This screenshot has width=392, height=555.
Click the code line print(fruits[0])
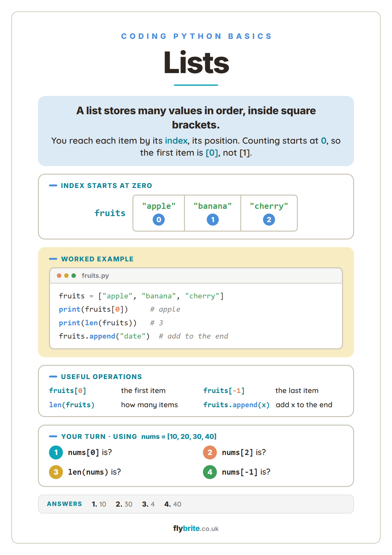[x=94, y=309]
